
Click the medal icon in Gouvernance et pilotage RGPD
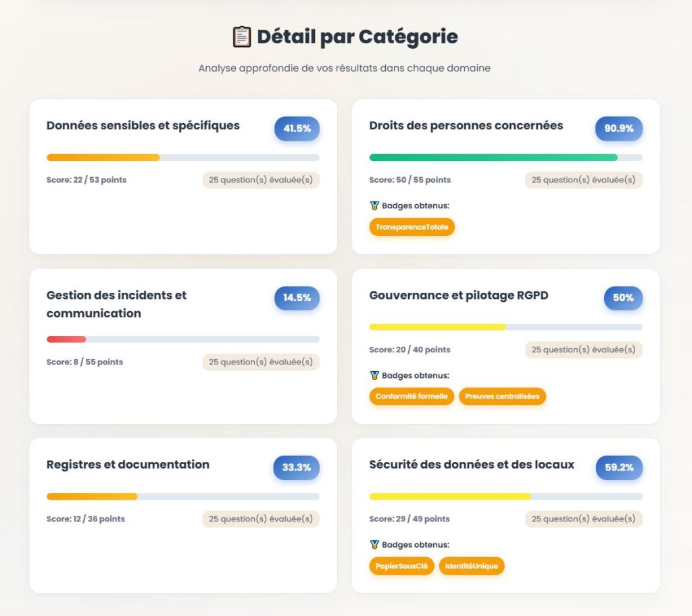[x=373, y=375]
